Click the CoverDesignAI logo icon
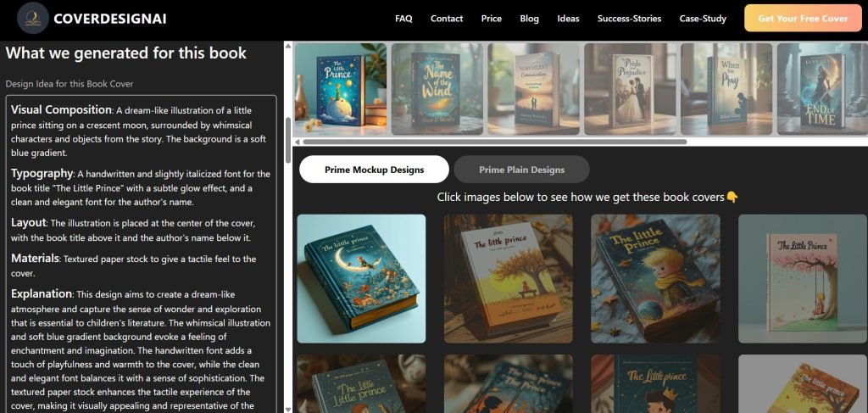Image resolution: width=868 pixels, height=413 pixels. pyautogui.click(x=33, y=19)
